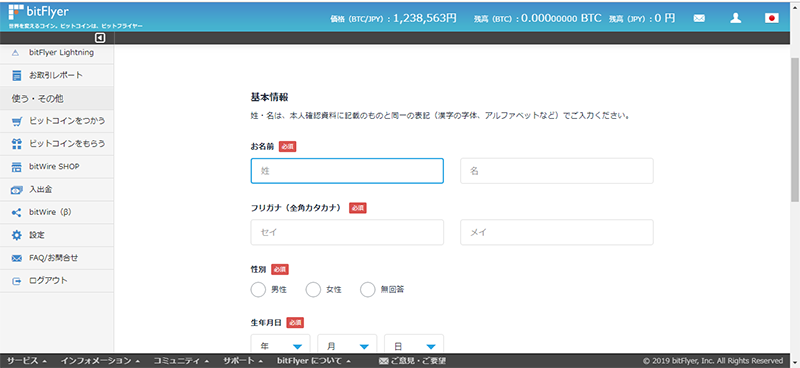
Task: Click the 設定 gear icon
Action: (x=17, y=235)
